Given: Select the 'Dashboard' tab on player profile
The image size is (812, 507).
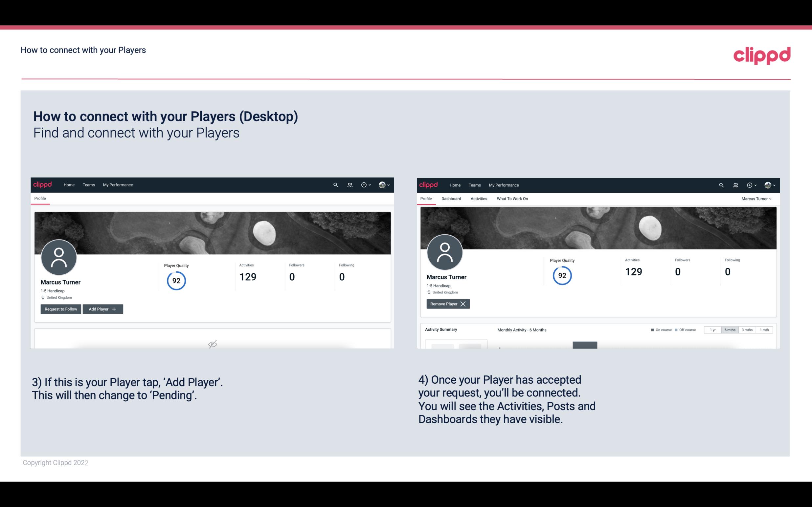Looking at the screenshot, I should 451,199.
